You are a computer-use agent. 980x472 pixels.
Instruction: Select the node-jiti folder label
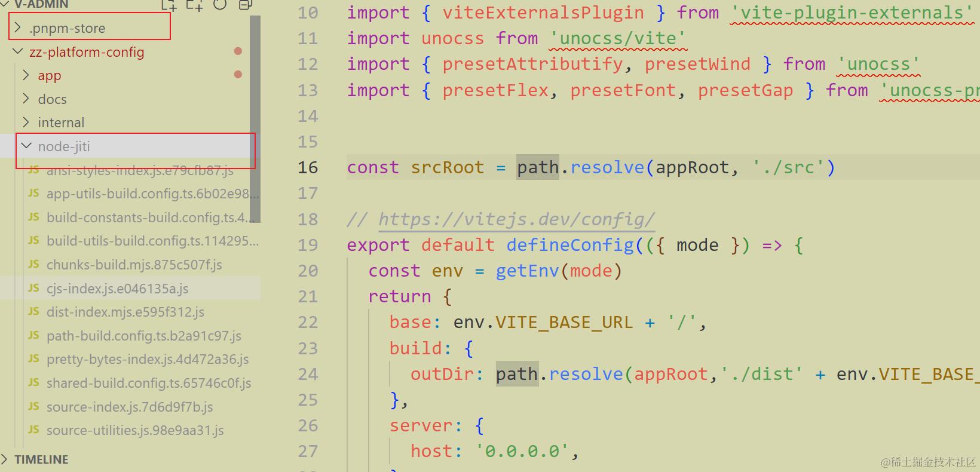[64, 146]
